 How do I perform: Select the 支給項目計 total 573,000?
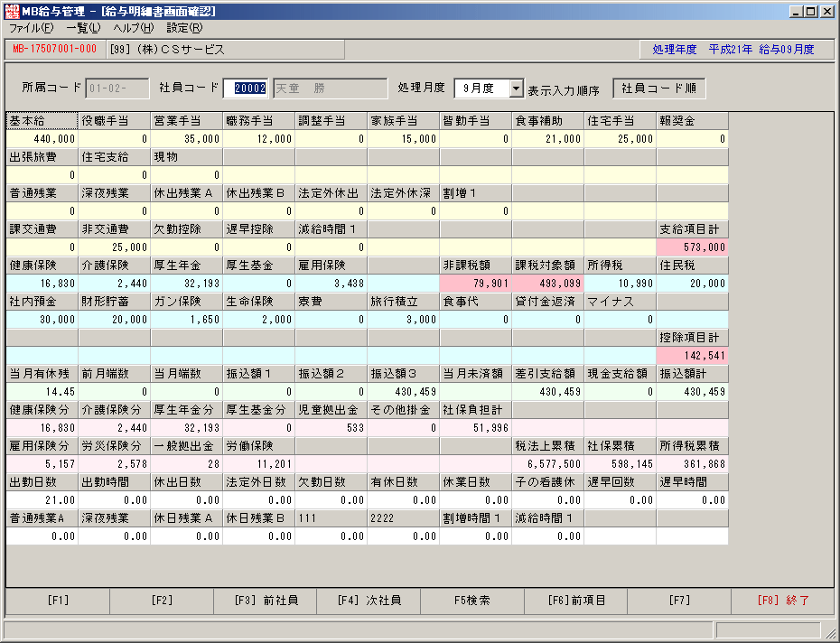coord(693,247)
